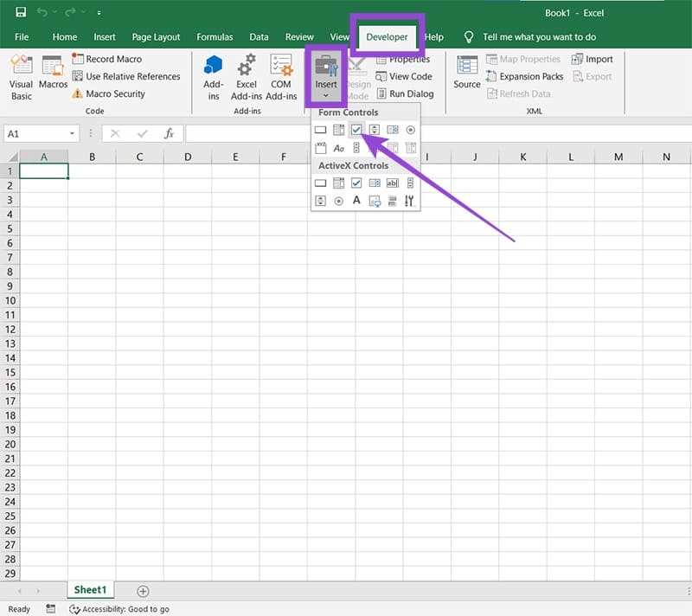The width and height of the screenshot is (692, 616).
Task: Select the Checkbox form control
Action: pyautogui.click(x=356, y=129)
